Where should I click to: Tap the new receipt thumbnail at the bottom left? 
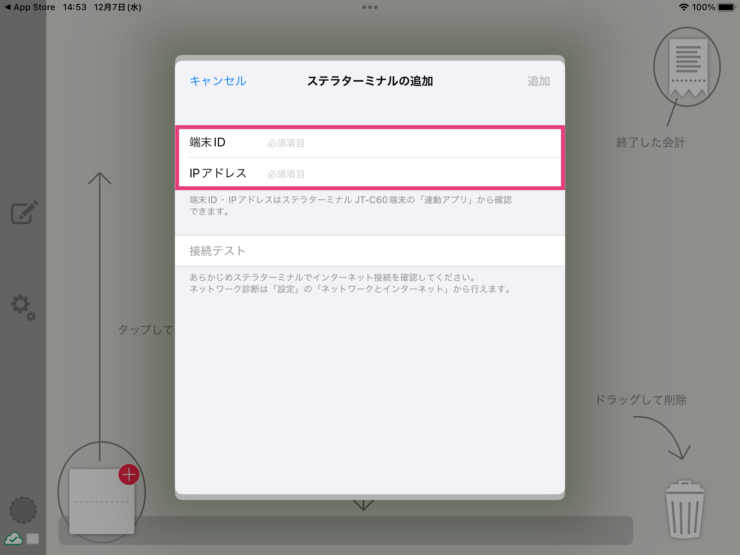pos(101,501)
